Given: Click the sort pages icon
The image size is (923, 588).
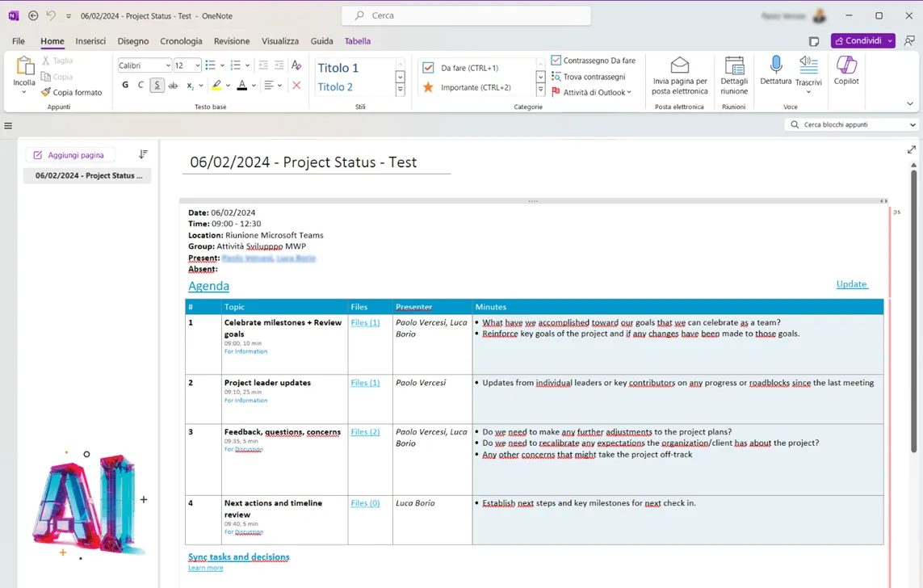Looking at the screenshot, I should [143, 154].
